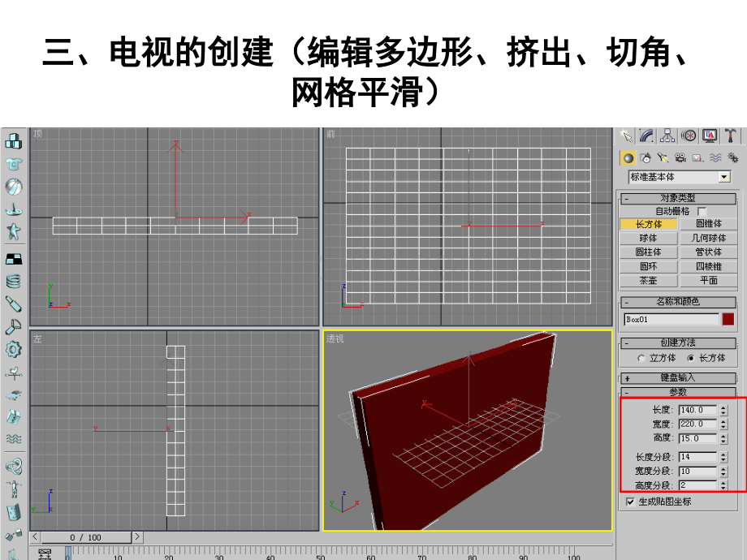
Task: Select the Lights category icon
Action: pos(662,159)
